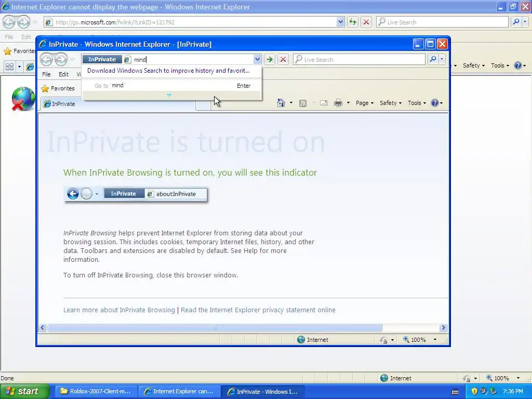Open a new tab in the InPrivate window
532x399 pixels.
(x=203, y=104)
